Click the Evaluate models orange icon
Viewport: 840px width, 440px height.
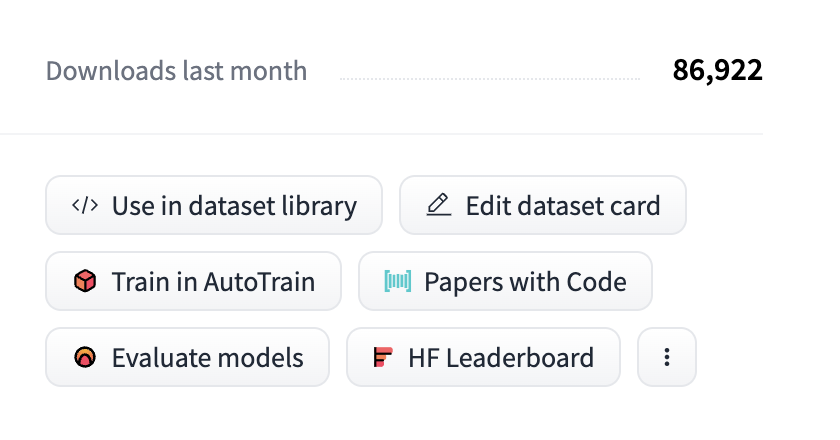coord(85,357)
